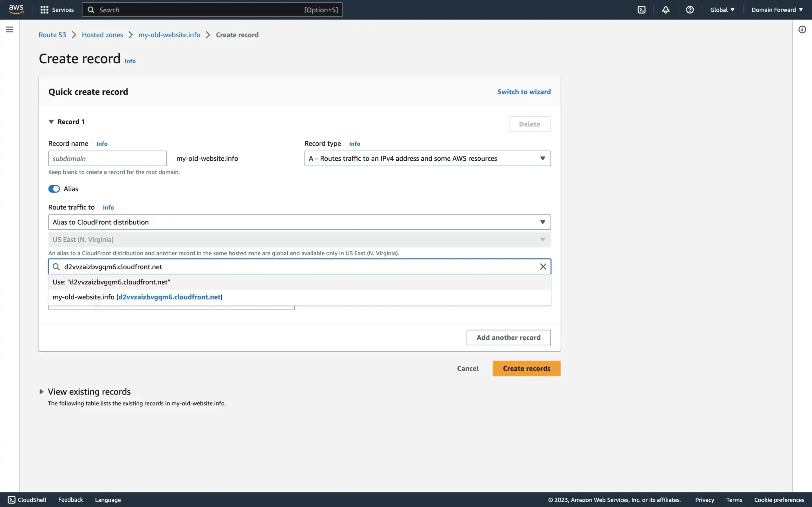Open the notifications bell
812x507 pixels.
point(665,10)
